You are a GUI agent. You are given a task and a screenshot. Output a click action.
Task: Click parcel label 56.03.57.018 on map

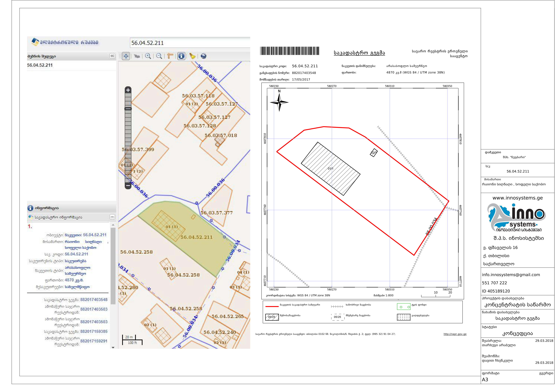(221, 136)
